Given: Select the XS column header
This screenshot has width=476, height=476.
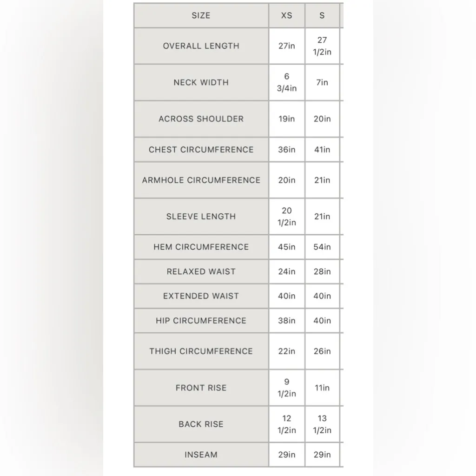Looking at the screenshot, I should click(x=287, y=16).
